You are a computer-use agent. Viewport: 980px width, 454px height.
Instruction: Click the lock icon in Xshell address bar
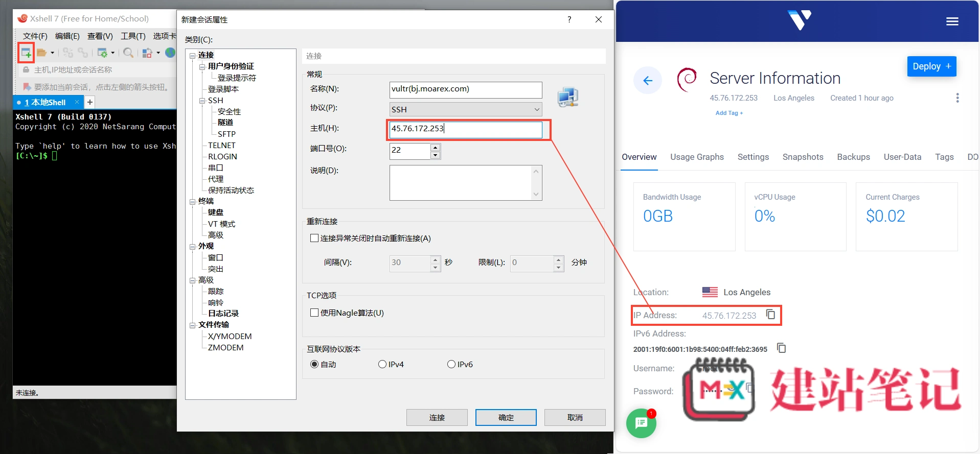click(26, 69)
